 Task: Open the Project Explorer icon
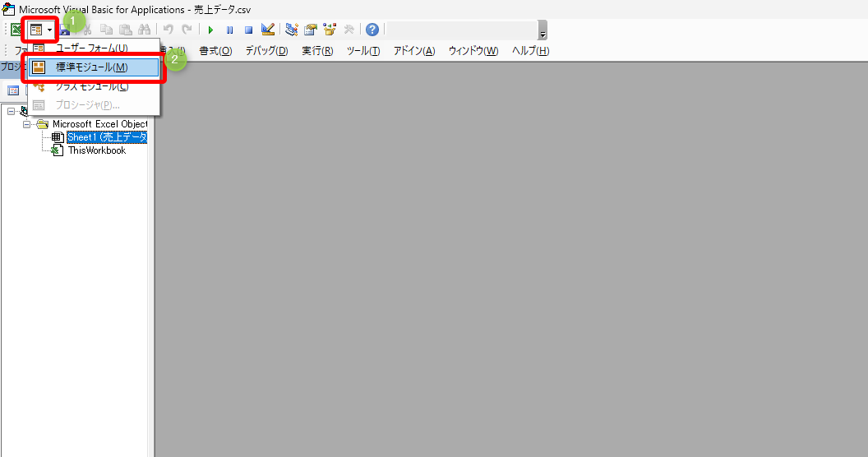click(291, 30)
